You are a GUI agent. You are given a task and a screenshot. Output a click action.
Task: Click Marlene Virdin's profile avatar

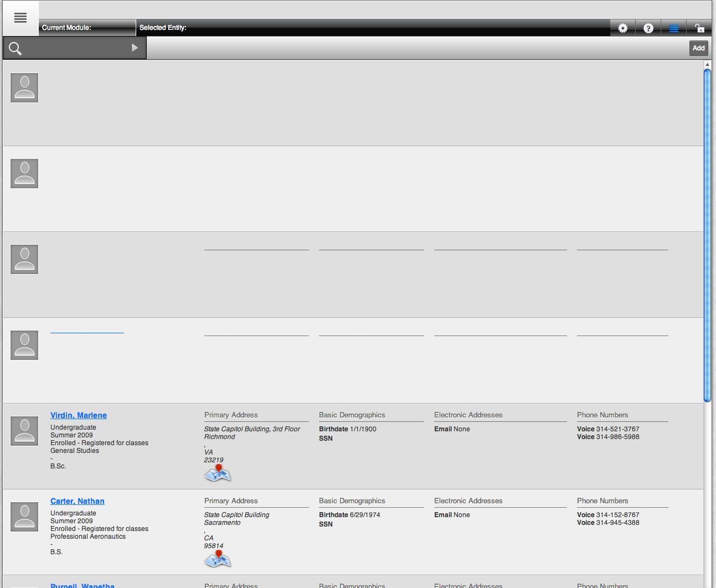coord(24,431)
